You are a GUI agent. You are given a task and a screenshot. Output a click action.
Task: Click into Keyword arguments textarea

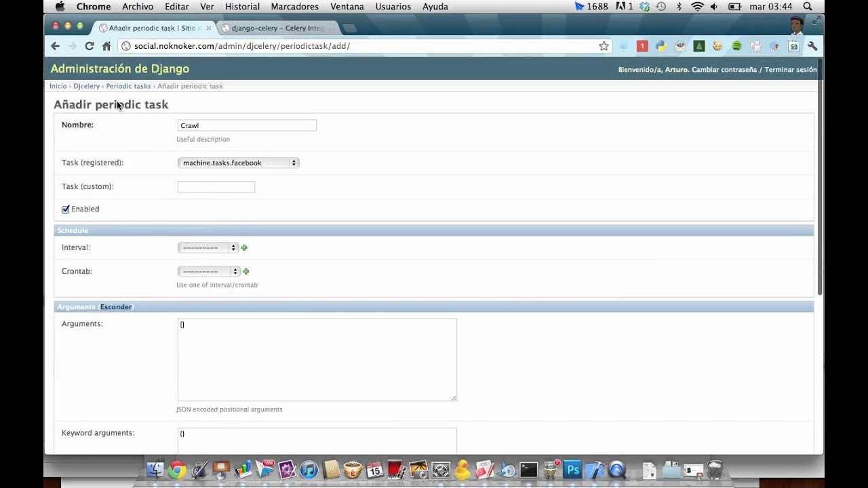tap(317, 441)
